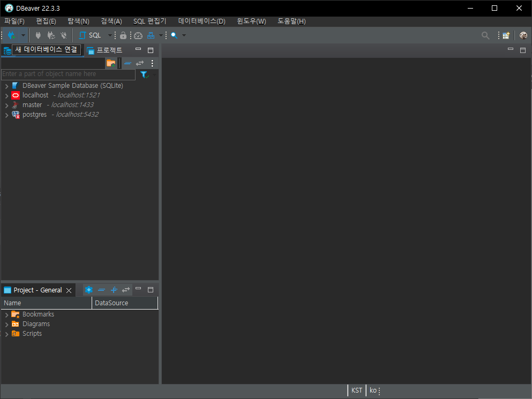The height and width of the screenshot is (399, 532).
Task: Click the blue network schema icon
Action: click(x=151, y=35)
